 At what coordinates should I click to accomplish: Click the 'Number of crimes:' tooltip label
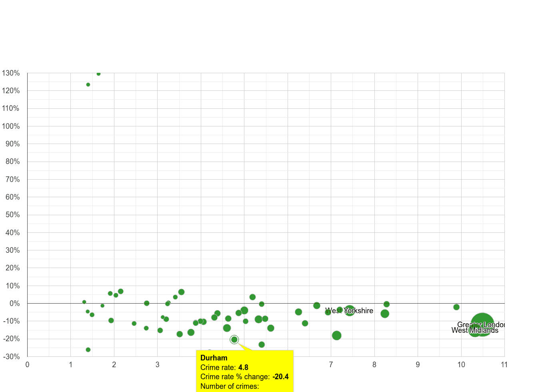coord(230,386)
